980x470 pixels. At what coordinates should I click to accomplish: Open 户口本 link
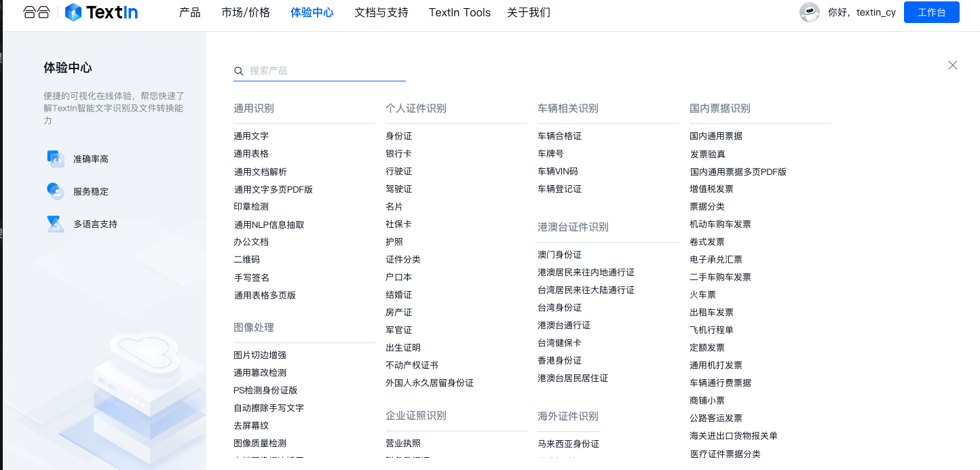pyautogui.click(x=399, y=277)
